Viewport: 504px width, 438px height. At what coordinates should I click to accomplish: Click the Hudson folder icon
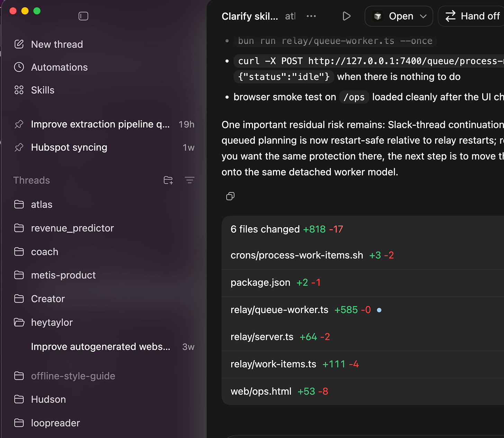click(x=19, y=400)
